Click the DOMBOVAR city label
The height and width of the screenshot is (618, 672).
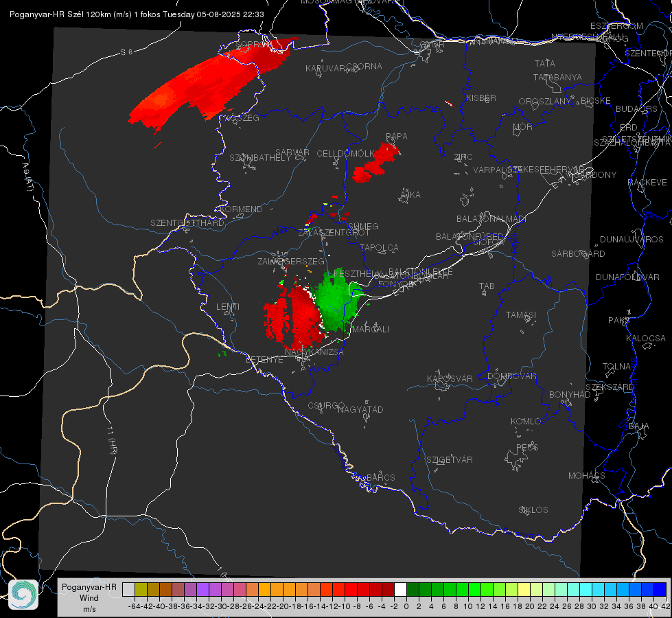(511, 376)
